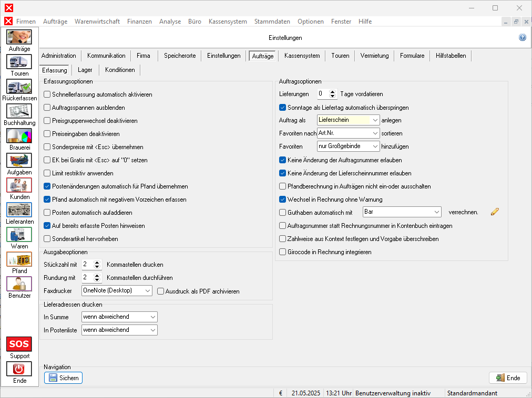Click the help question mark icon
The image size is (532, 398).
pos(522,38)
